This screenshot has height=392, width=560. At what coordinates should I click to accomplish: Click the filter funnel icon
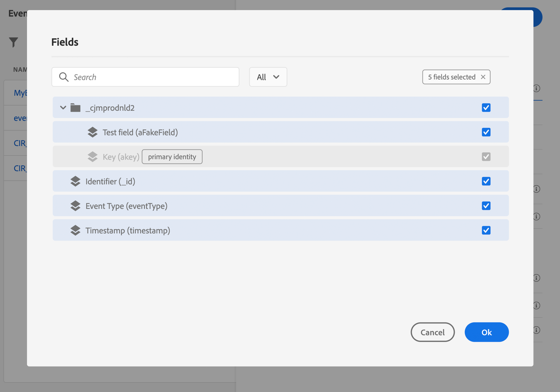click(x=14, y=42)
